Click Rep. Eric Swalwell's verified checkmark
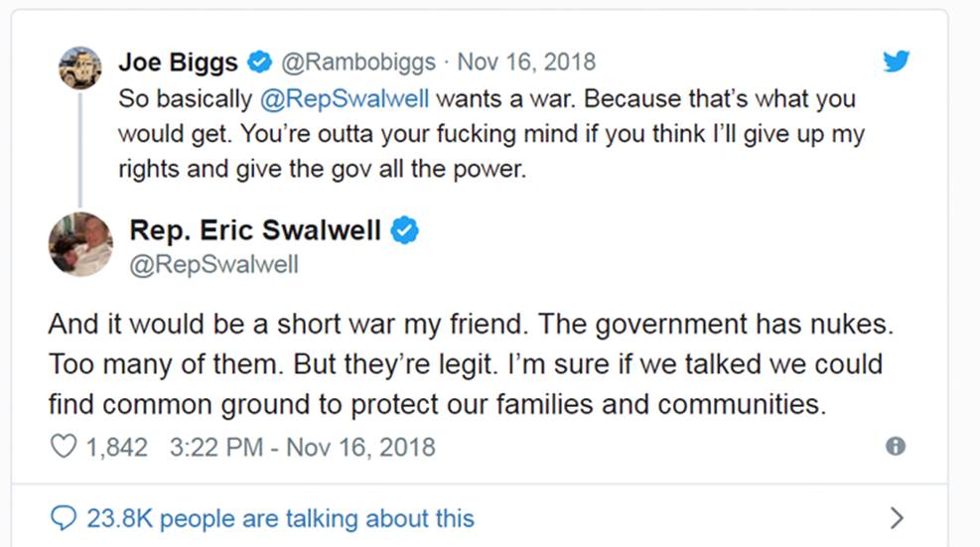This screenshot has width=980, height=547. (x=403, y=231)
